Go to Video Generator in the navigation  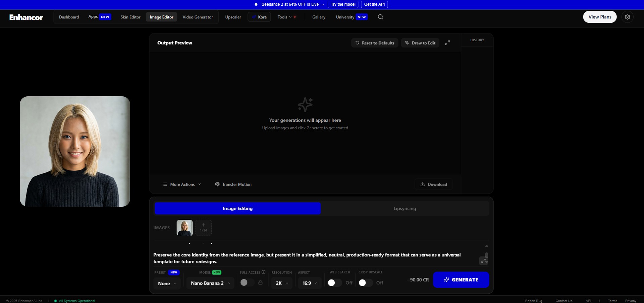click(x=198, y=17)
